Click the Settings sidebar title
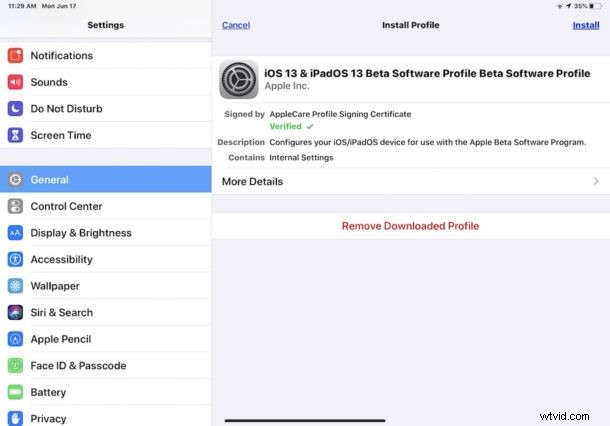610x426 pixels. [105, 25]
